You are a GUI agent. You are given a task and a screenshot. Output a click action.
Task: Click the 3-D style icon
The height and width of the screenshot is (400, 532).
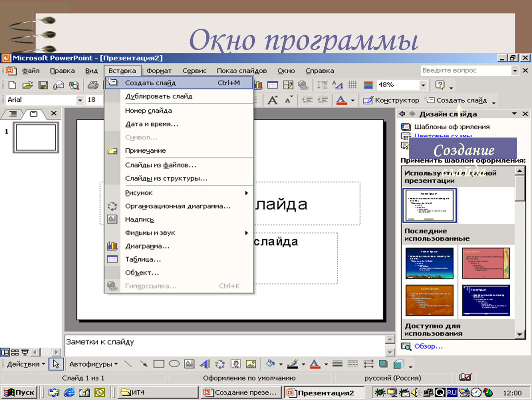pyautogui.click(x=399, y=364)
